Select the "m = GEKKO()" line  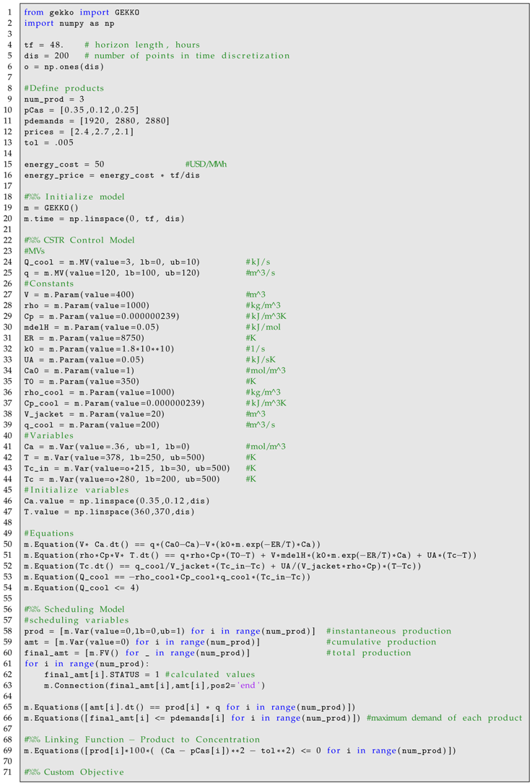click(x=51, y=208)
